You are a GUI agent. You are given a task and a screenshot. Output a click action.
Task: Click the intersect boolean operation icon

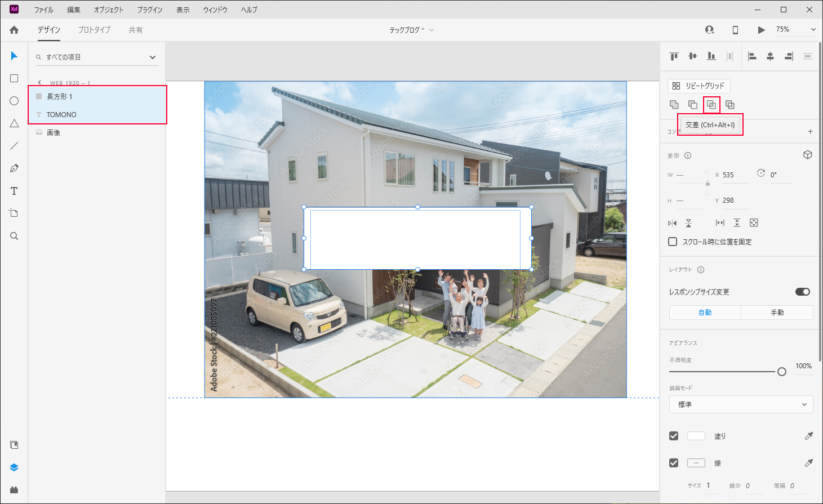(x=711, y=104)
